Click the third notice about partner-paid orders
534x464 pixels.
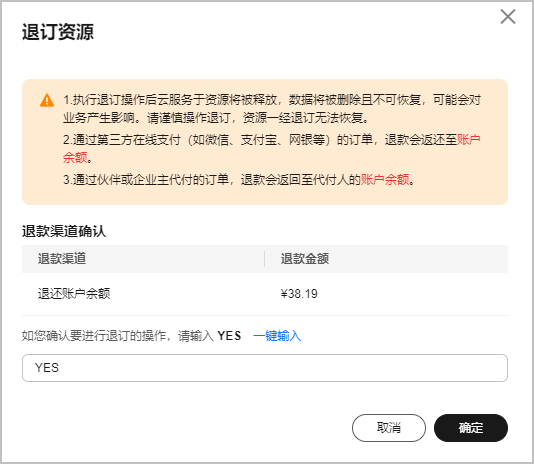[x=239, y=179]
